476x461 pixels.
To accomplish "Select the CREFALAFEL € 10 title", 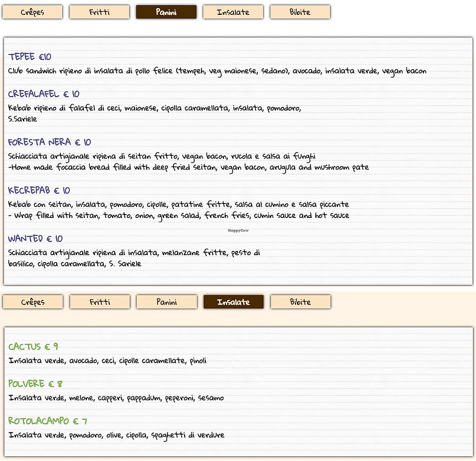I will (x=44, y=94).
